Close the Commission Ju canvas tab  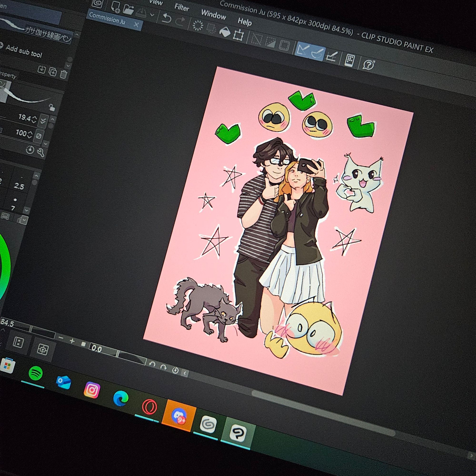point(136,24)
